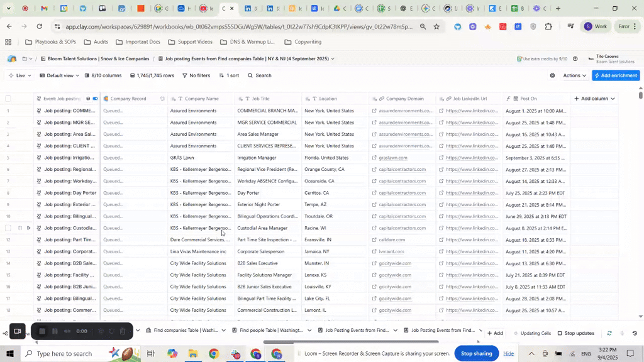Click the Loom camera icon

coord(18,331)
